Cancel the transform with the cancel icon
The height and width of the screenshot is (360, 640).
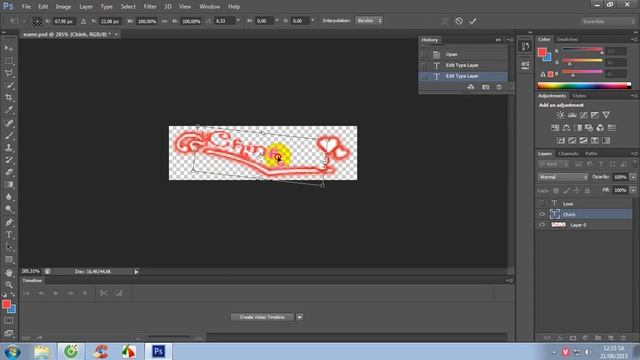[459, 21]
